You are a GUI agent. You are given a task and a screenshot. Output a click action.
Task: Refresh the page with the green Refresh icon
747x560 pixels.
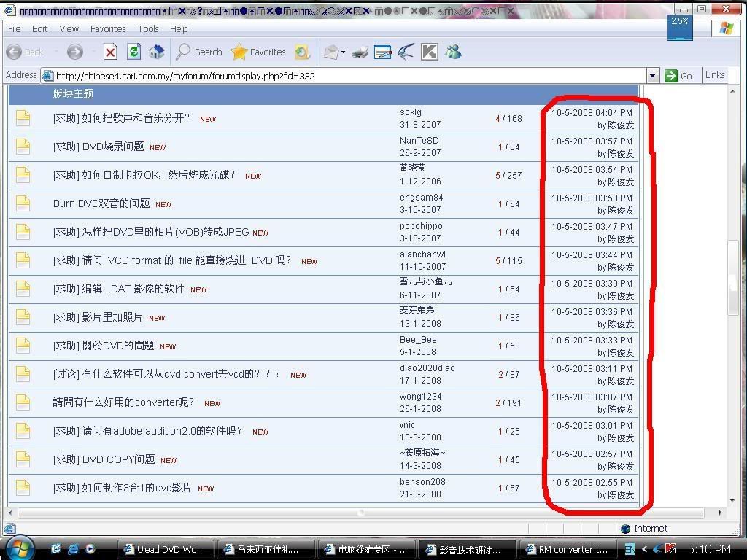pyautogui.click(x=133, y=52)
